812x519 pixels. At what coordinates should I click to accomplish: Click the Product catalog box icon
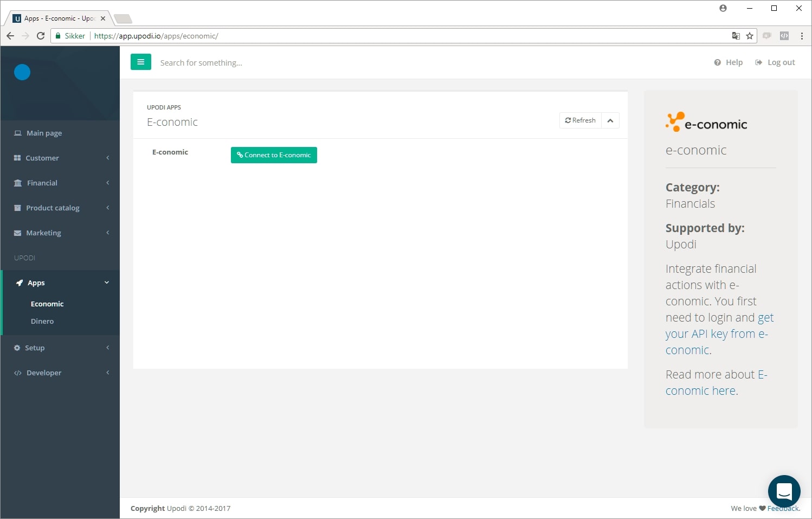pyautogui.click(x=17, y=208)
